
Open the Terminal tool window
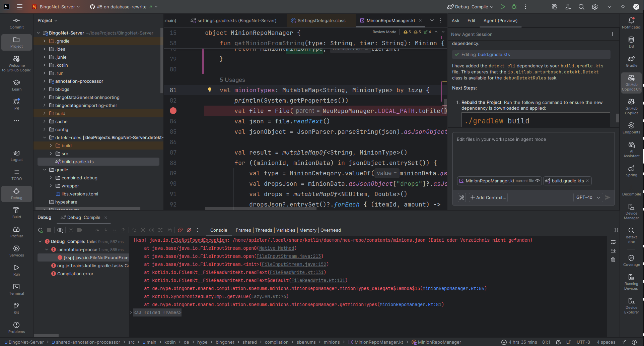(x=16, y=289)
